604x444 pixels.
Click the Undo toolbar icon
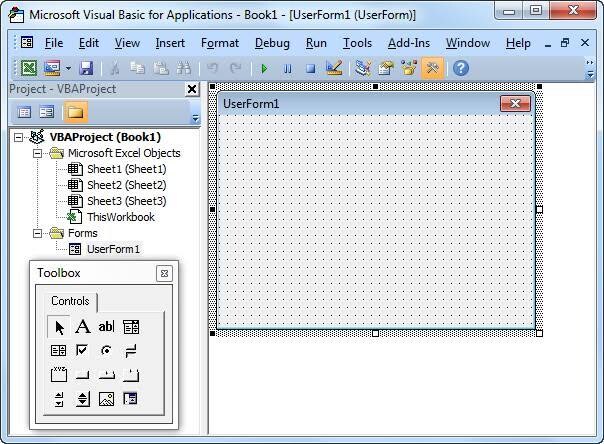(212, 69)
